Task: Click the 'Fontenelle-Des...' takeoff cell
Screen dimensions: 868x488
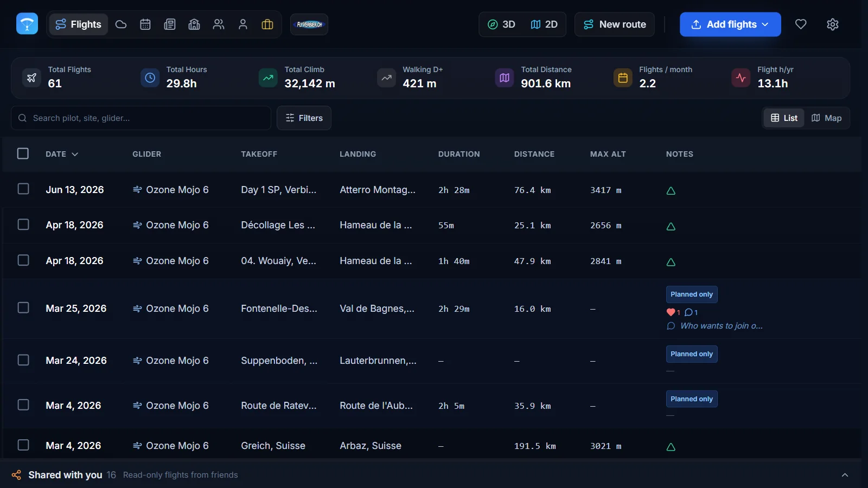Action: pos(279,309)
